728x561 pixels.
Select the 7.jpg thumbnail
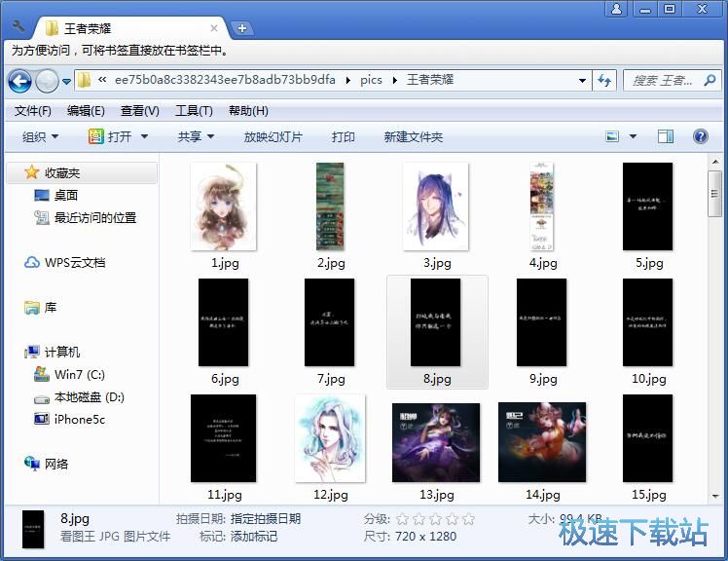click(330, 322)
